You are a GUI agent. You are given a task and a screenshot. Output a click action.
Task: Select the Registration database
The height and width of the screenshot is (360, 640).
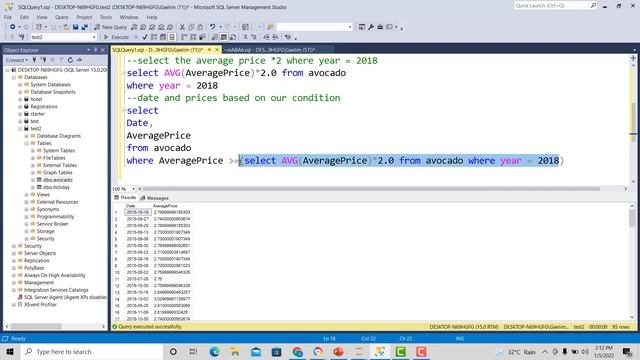(x=44, y=107)
